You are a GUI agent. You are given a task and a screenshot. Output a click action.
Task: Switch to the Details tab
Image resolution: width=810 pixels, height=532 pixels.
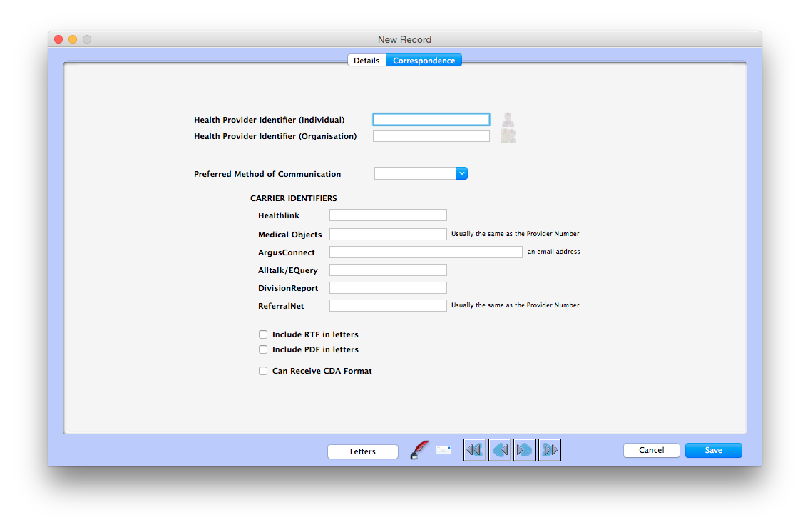(x=366, y=61)
